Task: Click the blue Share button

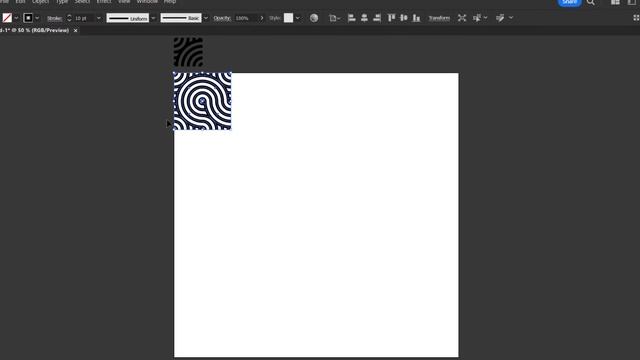Action: click(569, 2)
